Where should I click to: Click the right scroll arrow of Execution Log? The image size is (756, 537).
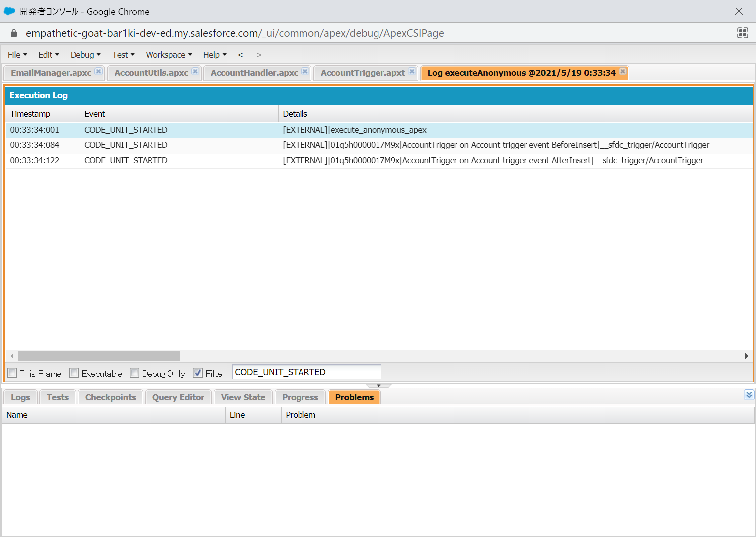coord(746,356)
